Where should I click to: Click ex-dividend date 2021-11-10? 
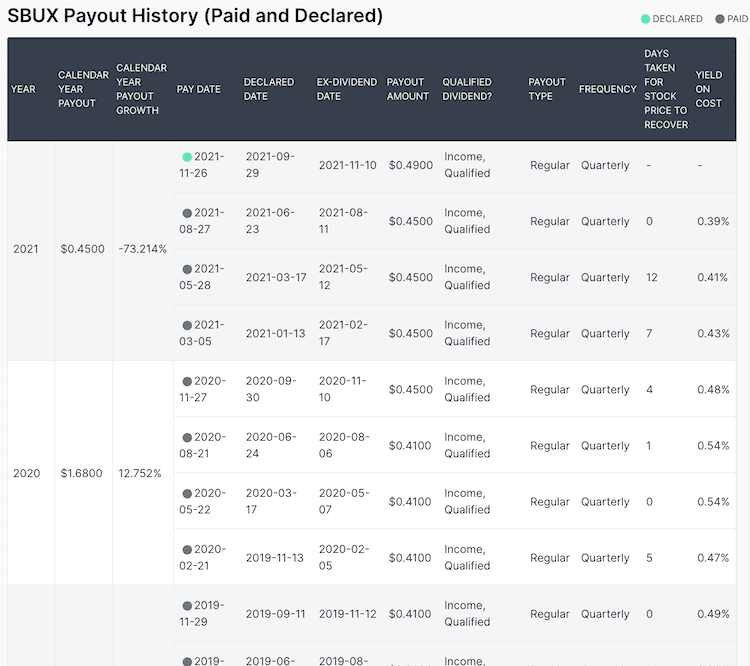pos(348,166)
